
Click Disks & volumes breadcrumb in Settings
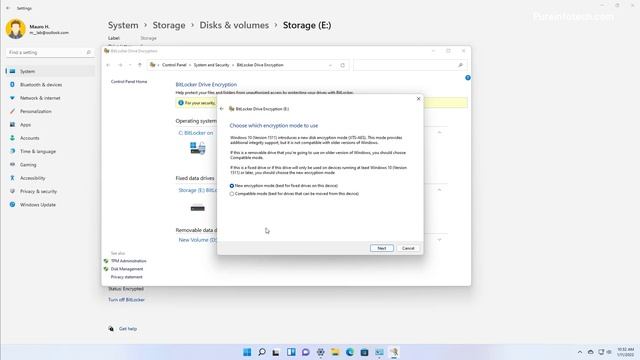tap(234, 25)
